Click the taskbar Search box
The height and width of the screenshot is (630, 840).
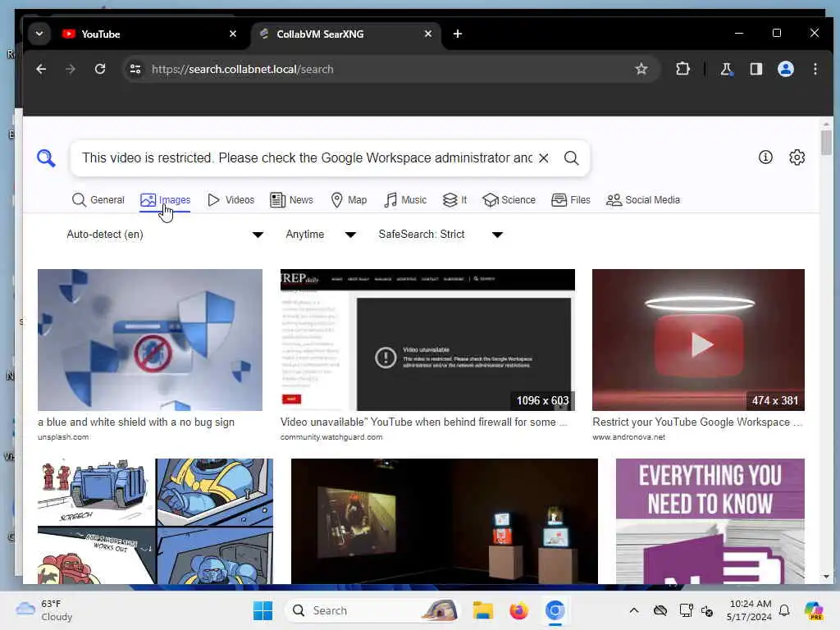click(374, 610)
